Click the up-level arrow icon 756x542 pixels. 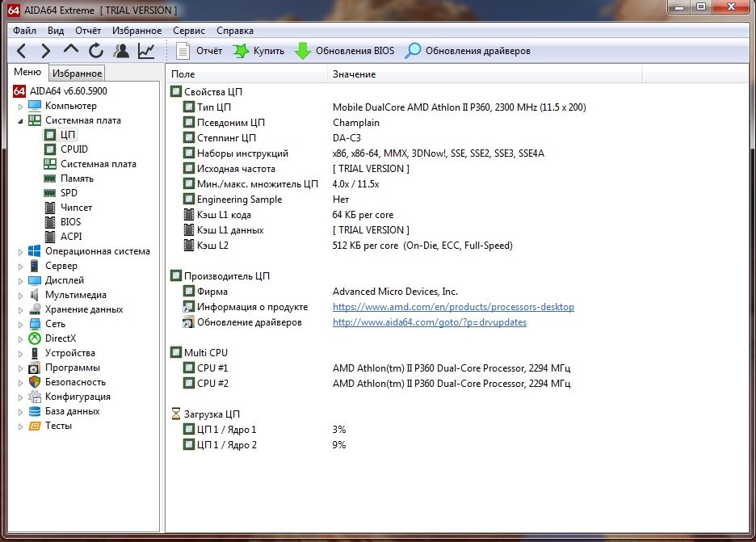tap(71, 49)
